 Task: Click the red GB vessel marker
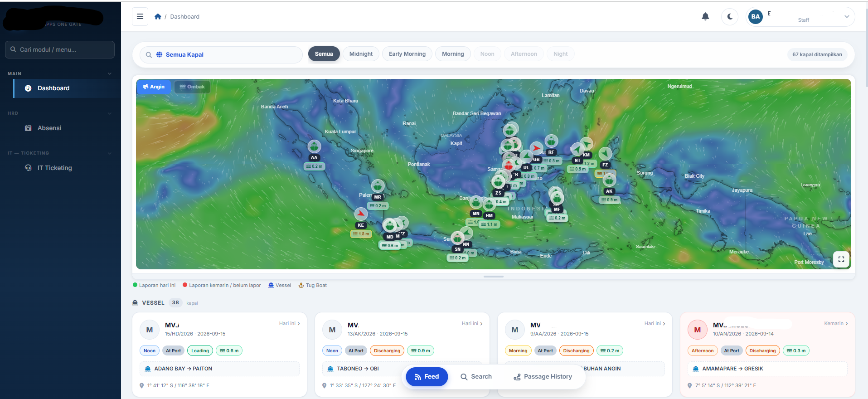pos(536,148)
